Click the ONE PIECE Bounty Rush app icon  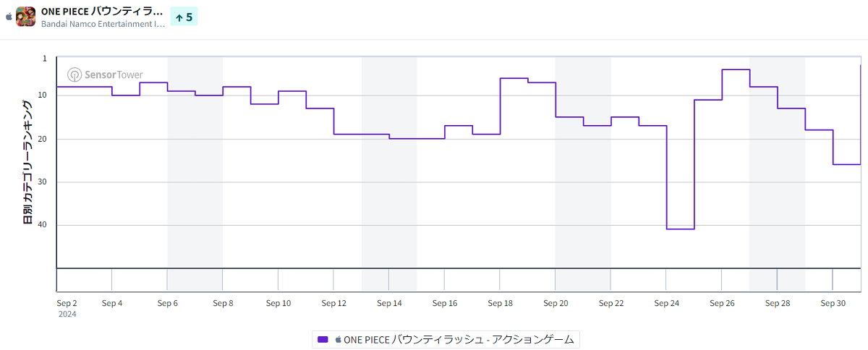(26, 16)
